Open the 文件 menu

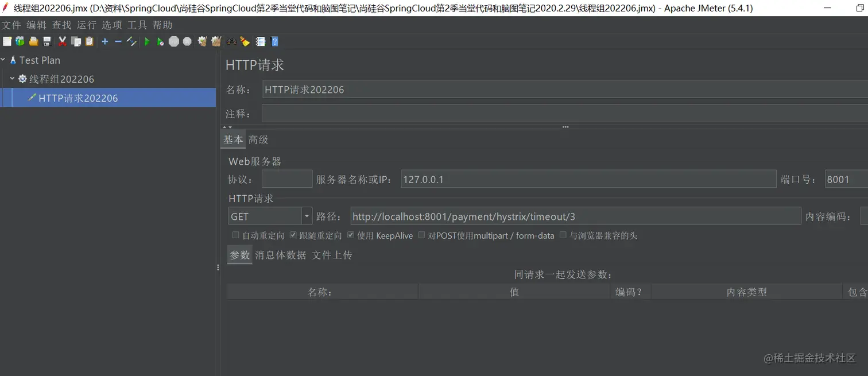[x=11, y=25]
